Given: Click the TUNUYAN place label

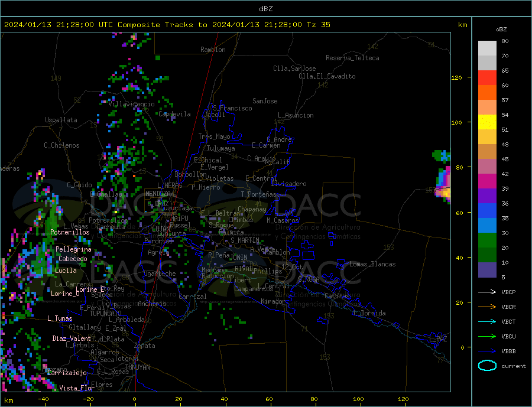Looking at the screenshot, I should click(137, 367).
